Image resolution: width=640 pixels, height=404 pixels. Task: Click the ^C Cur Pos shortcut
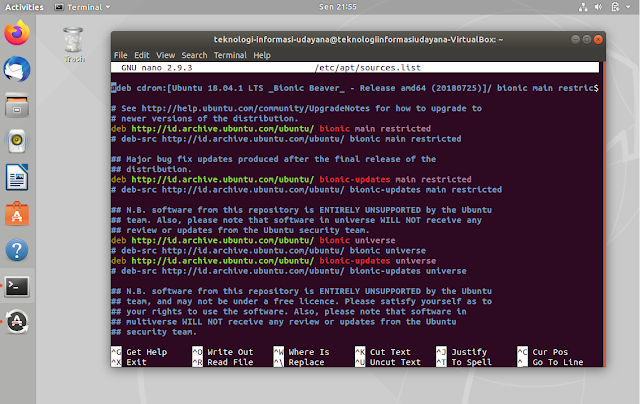(x=542, y=352)
